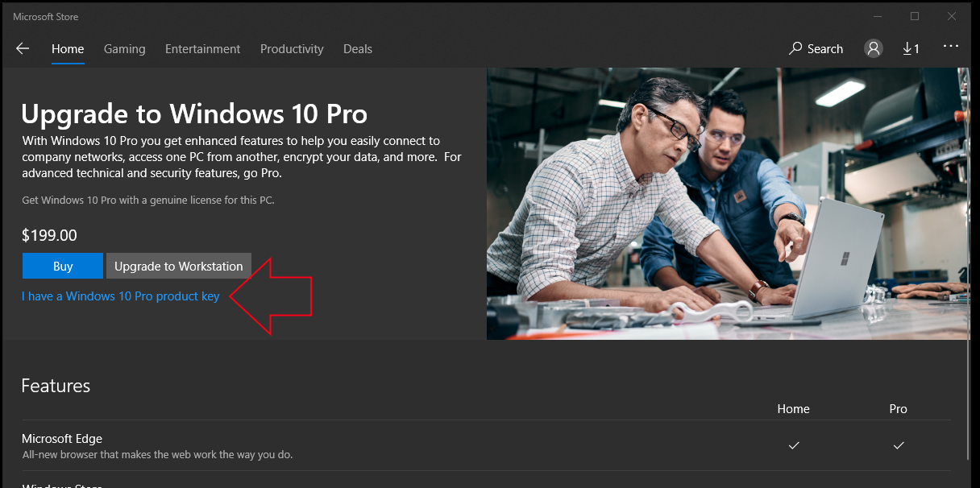Open the Gaming tab

125,48
